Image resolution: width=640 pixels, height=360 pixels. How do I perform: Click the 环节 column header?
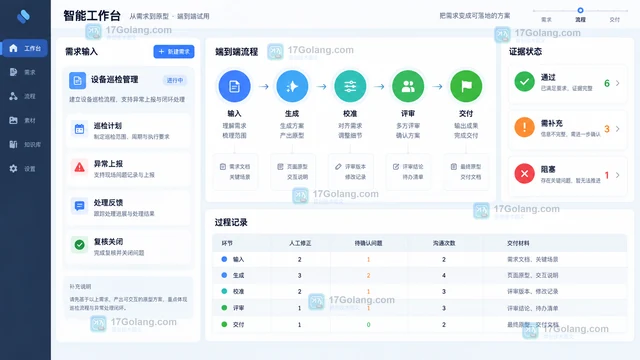coord(227,243)
